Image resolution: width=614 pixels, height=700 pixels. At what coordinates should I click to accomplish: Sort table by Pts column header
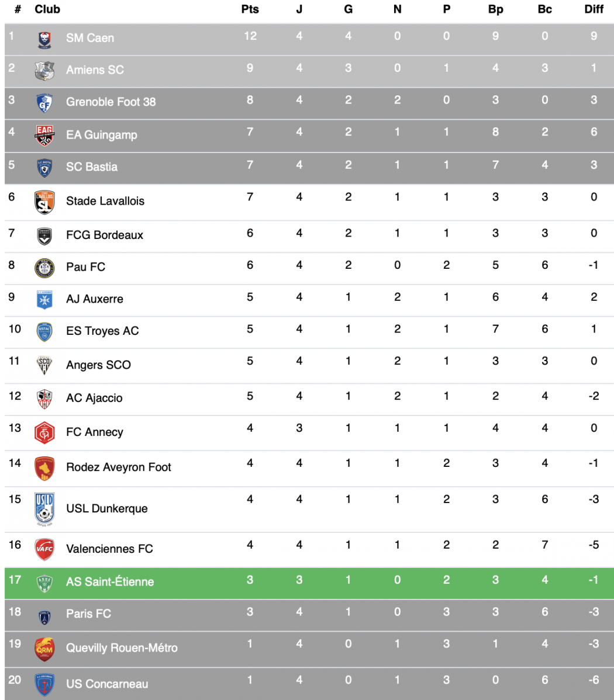(250, 9)
